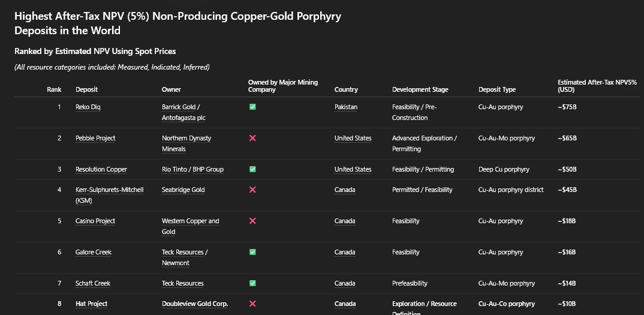
Task: Click the Owned by Major Mining Company header
Action: pyautogui.click(x=283, y=86)
